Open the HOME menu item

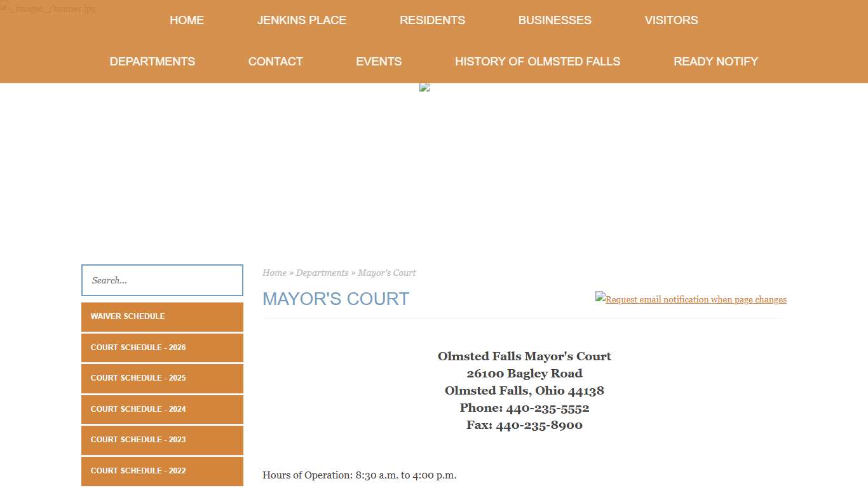(x=186, y=20)
